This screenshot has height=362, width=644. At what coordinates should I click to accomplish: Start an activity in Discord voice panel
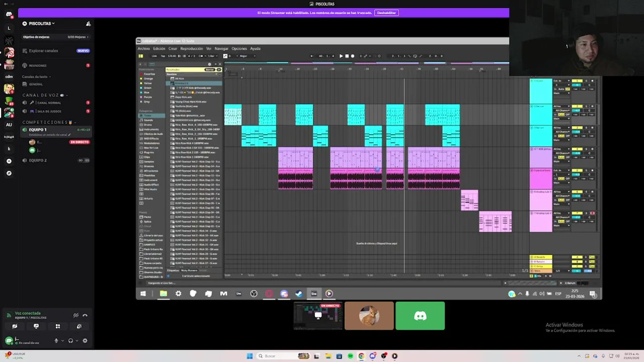click(58, 326)
